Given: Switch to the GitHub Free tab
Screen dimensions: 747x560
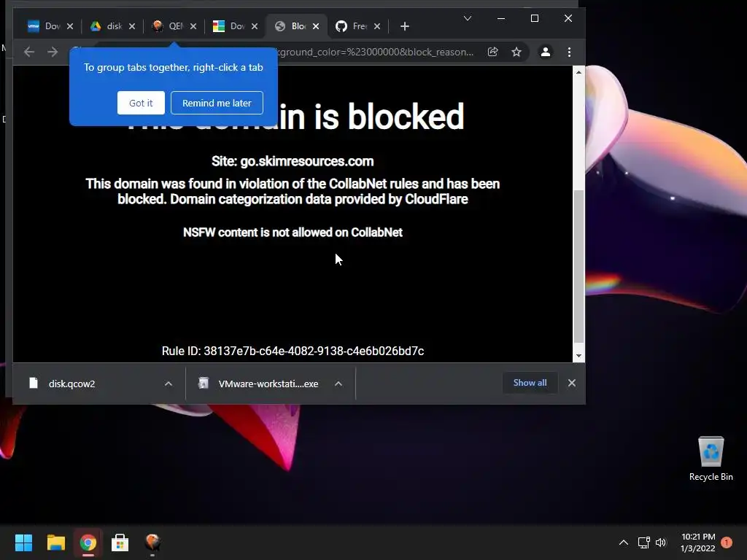Looking at the screenshot, I should 357,26.
